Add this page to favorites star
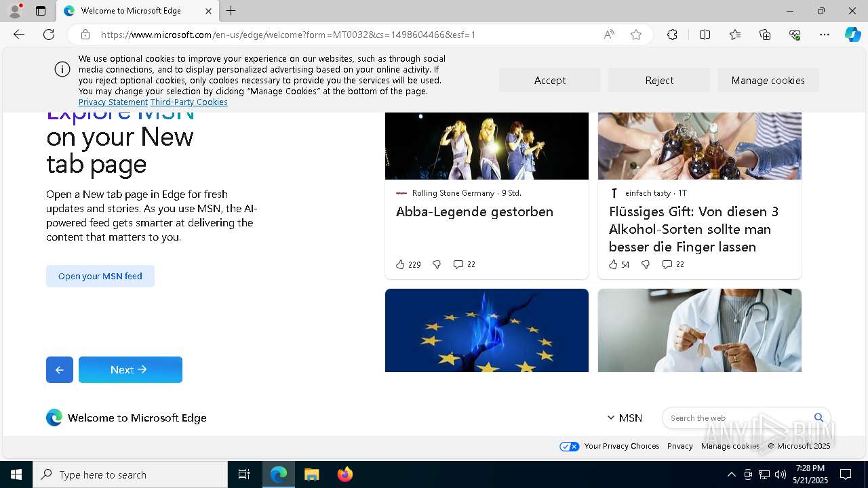This screenshot has width=868, height=488. (636, 35)
